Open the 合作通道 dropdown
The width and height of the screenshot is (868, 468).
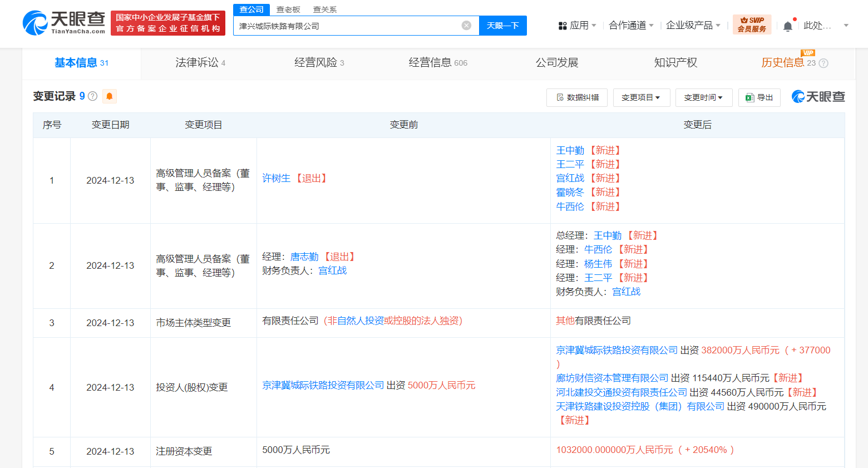tap(631, 26)
